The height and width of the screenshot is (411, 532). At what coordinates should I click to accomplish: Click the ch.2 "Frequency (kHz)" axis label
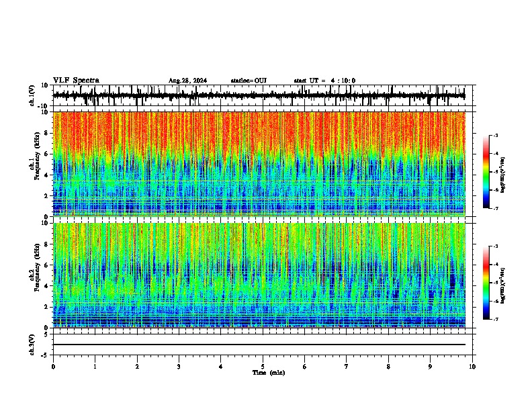tap(37, 267)
